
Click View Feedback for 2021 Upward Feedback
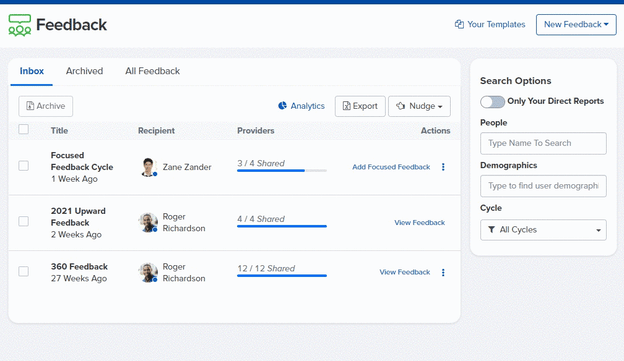419,222
